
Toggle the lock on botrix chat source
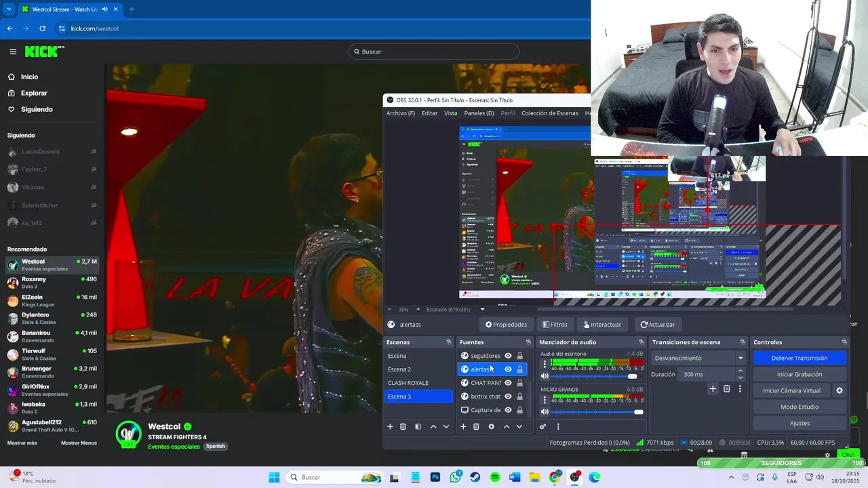click(x=520, y=396)
